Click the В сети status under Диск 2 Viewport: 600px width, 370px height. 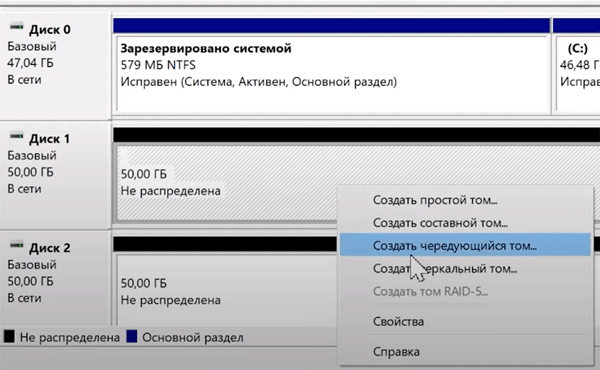coord(24,298)
